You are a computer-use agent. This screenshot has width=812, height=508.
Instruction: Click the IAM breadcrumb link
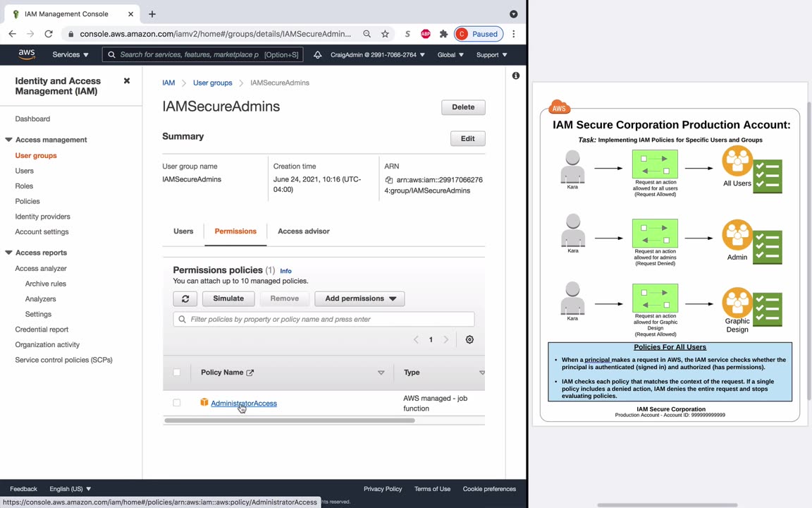168,83
